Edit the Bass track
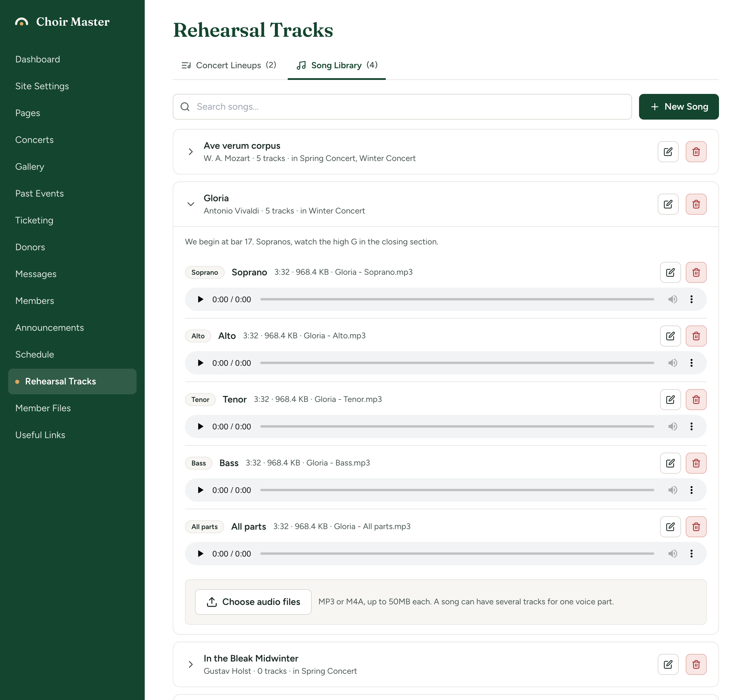This screenshot has height=700, width=747. 670,463
